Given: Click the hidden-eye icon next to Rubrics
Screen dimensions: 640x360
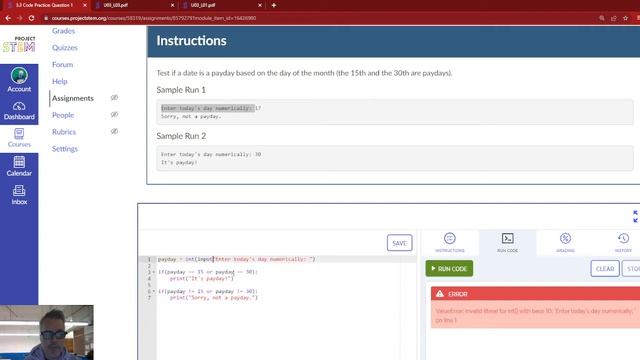Looking at the screenshot, I should pyautogui.click(x=114, y=131).
